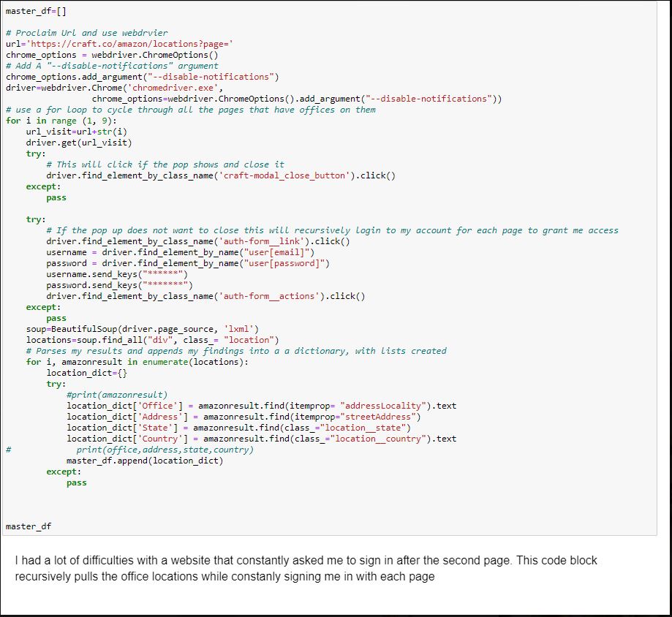
Task: Click the master_df.append(location_dict) line
Action: 145,461
